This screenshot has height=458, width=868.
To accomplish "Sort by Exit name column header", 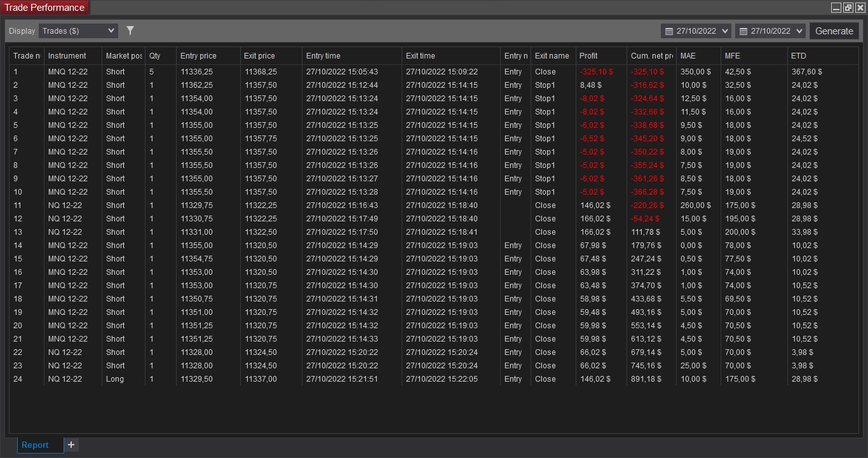I will click(553, 56).
